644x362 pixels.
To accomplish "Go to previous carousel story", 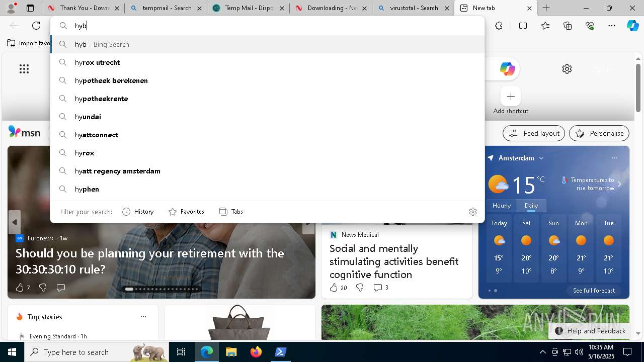I will click(15, 222).
